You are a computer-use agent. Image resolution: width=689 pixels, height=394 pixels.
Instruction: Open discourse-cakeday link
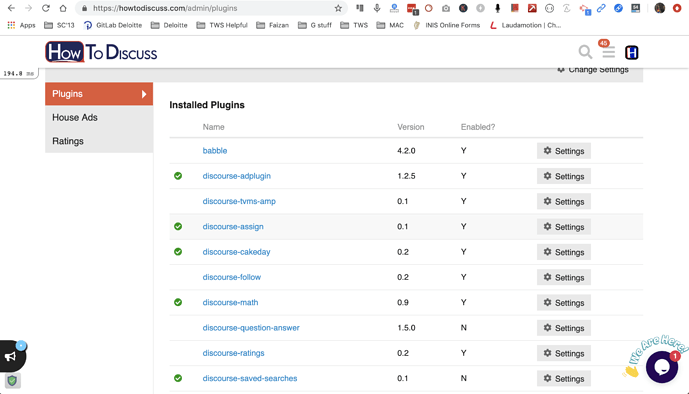(236, 252)
